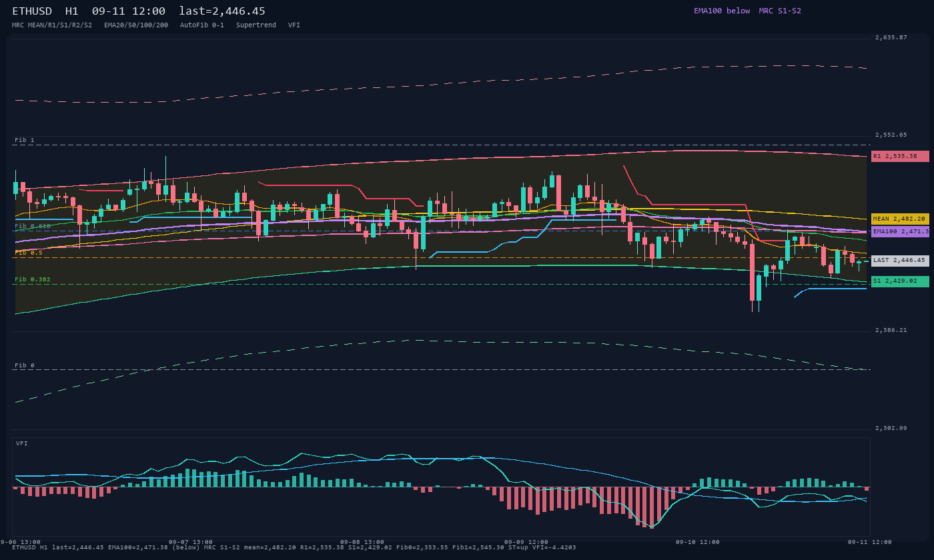Viewport: 934px width, 560px height.
Task: Click the 2,552.65 price axis label
Action: pos(891,135)
